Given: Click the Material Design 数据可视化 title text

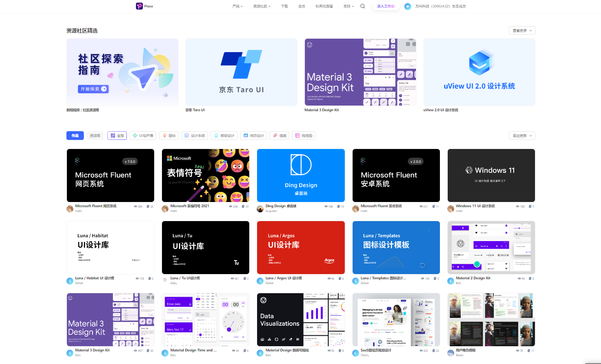Looking at the screenshot, I should pos(287,350).
